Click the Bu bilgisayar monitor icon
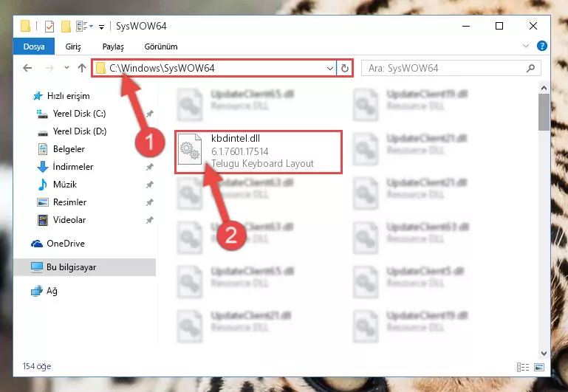Screen dimensions: 568x392 pyautogui.click(x=37, y=267)
